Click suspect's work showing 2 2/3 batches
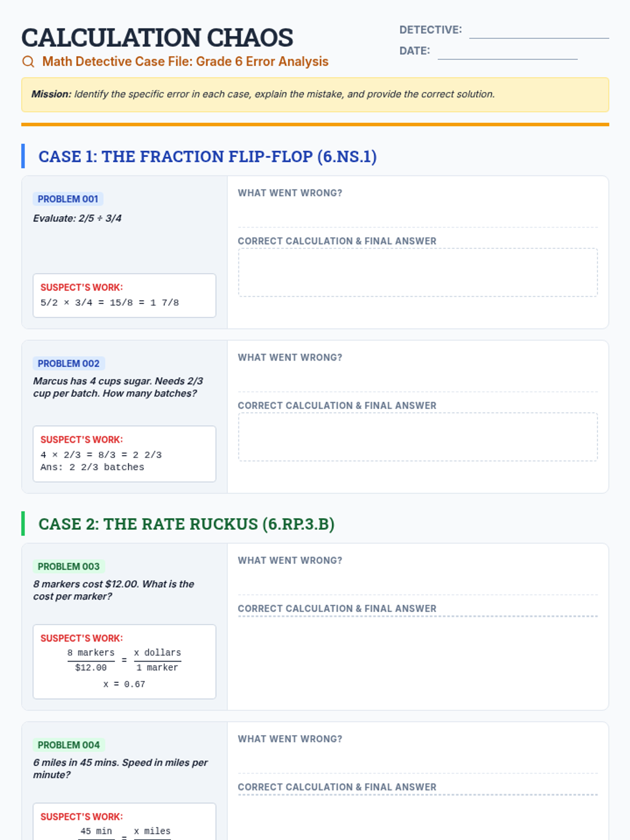The width and height of the screenshot is (630, 840). click(124, 454)
